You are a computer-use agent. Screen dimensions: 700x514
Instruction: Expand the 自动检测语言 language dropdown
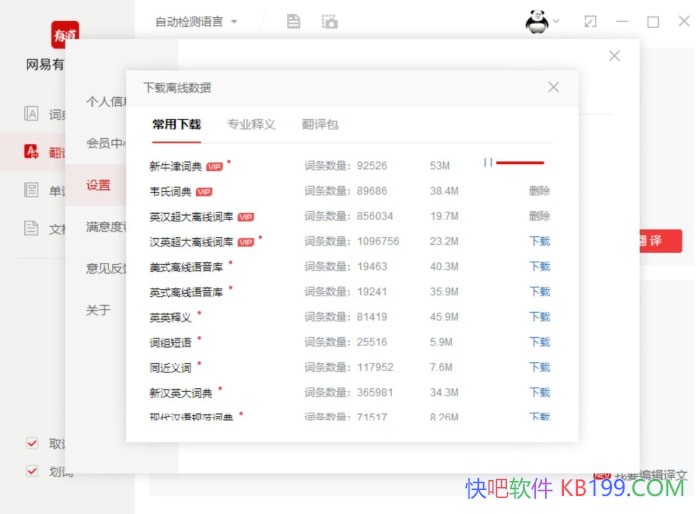pyautogui.click(x=197, y=21)
